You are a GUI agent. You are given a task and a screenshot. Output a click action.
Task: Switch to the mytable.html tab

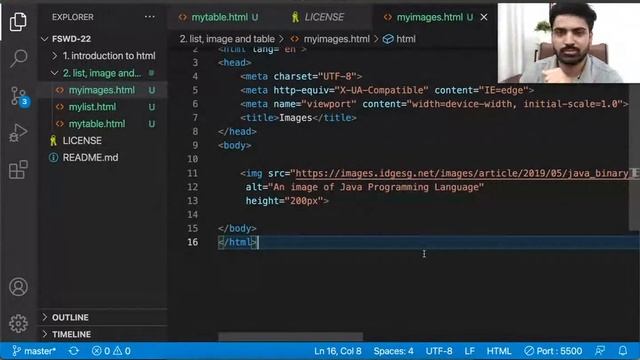tap(219, 17)
